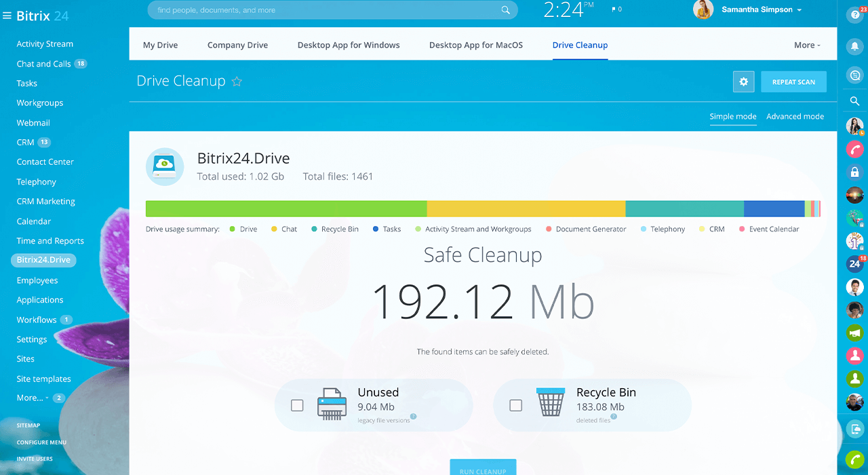Screen dimensions: 868x475
Task: Open the green megaphone announcements chat
Action: point(854,333)
